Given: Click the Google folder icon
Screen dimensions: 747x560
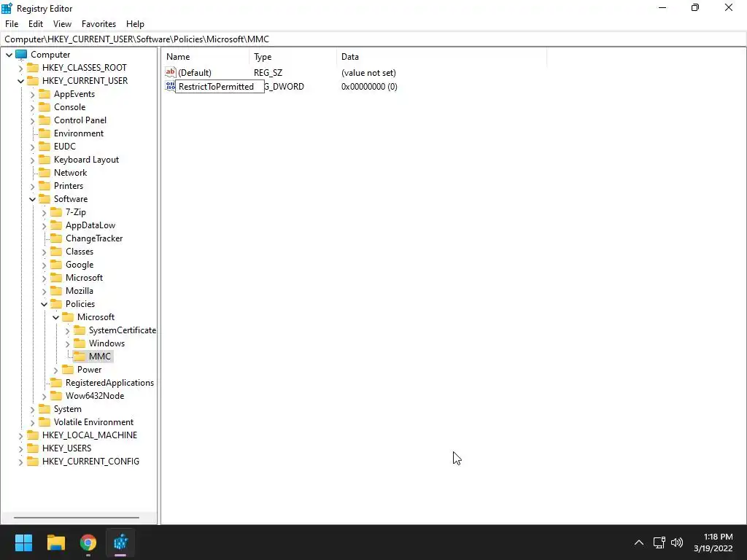Looking at the screenshot, I should [x=56, y=264].
